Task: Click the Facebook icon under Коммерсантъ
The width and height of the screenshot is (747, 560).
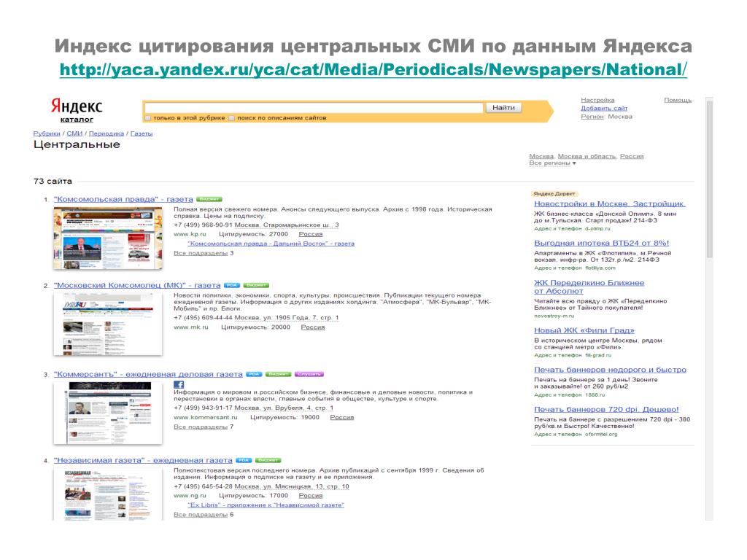Action: [179, 384]
